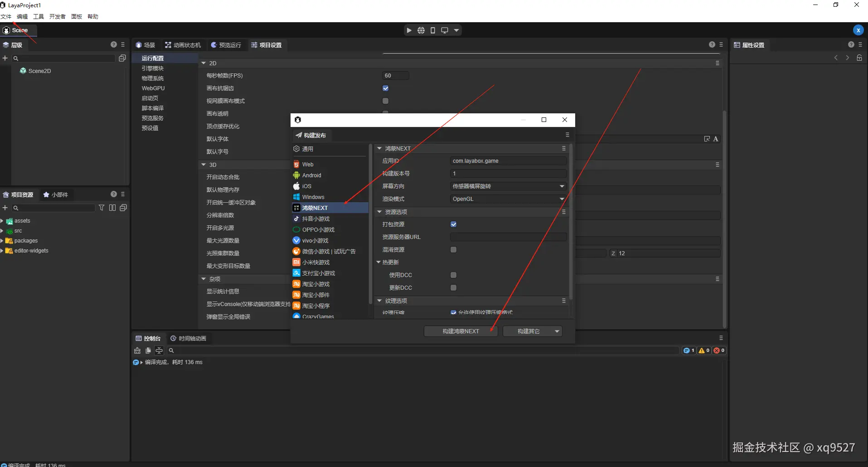Open the project resources panel help icon
The width and height of the screenshot is (868, 467).
pyautogui.click(x=114, y=194)
